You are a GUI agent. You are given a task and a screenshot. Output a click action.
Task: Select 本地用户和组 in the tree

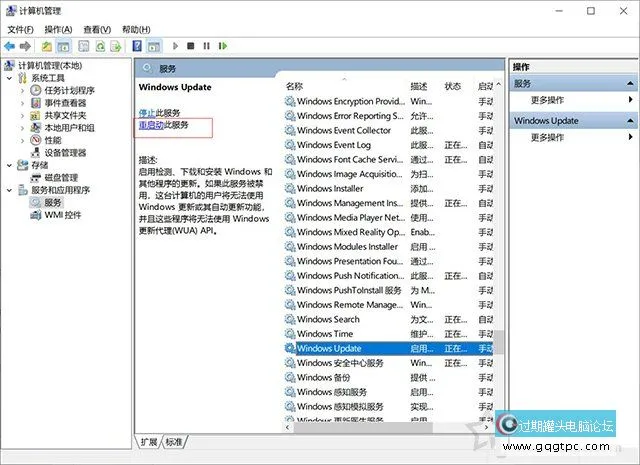[x=69, y=128]
